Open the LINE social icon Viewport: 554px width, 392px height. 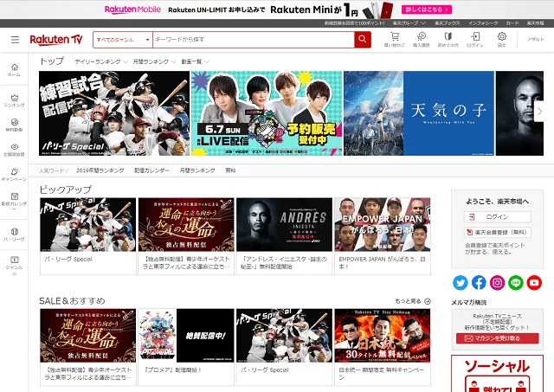click(x=516, y=283)
